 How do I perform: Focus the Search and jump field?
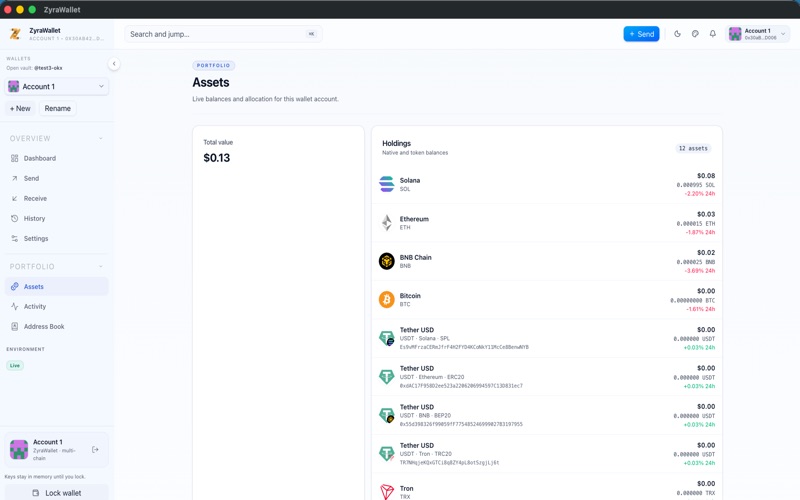pos(223,34)
